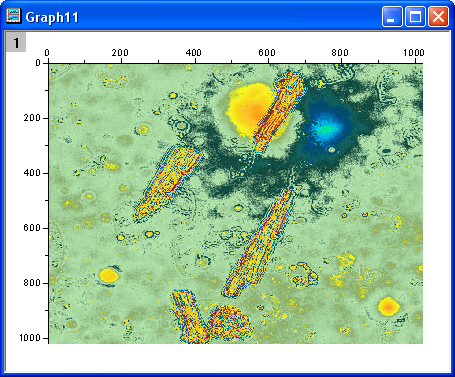Select the vertical axis line

click(49, 203)
